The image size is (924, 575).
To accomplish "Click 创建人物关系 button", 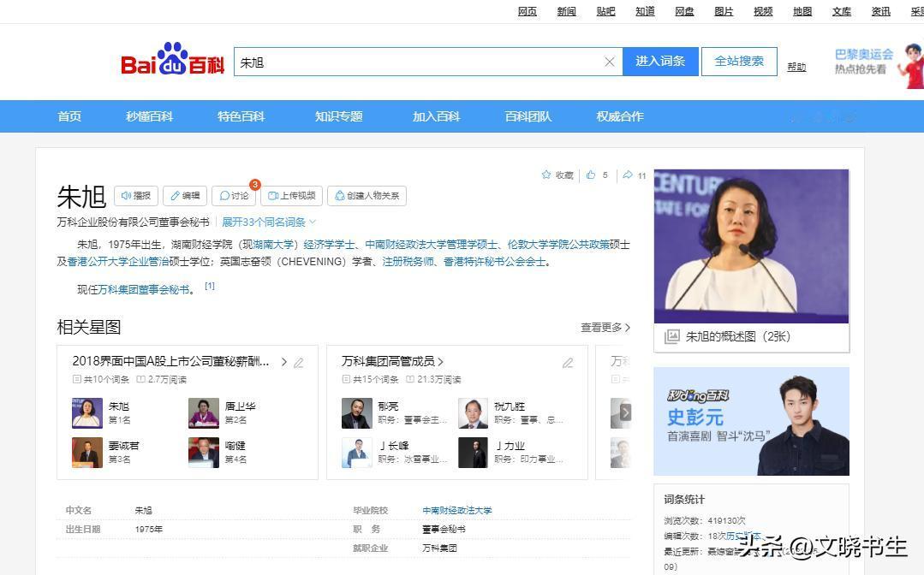I will click(x=367, y=195).
